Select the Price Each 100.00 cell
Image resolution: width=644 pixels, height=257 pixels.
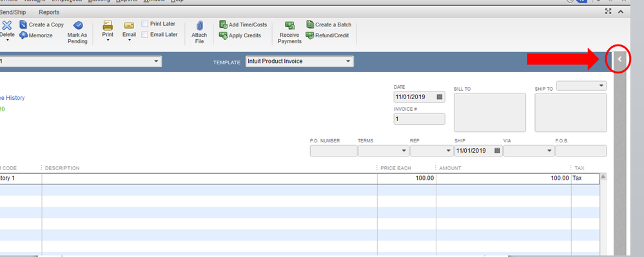click(407, 178)
